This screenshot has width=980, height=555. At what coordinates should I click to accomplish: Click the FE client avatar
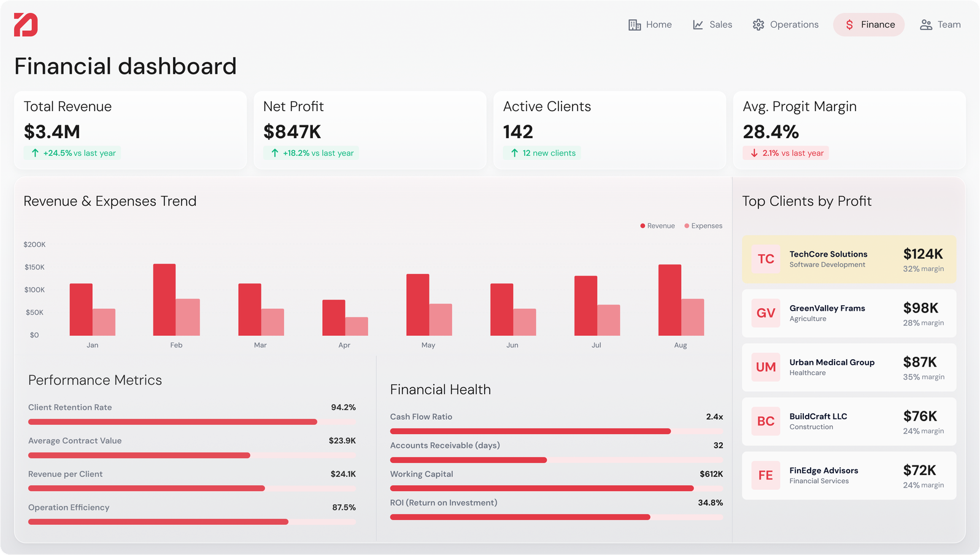pyautogui.click(x=766, y=475)
